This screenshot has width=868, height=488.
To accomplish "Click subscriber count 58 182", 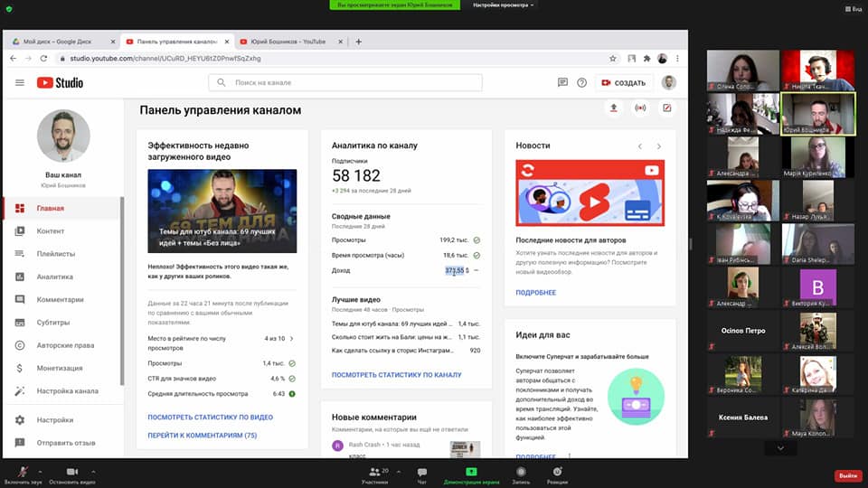I will pos(356,176).
